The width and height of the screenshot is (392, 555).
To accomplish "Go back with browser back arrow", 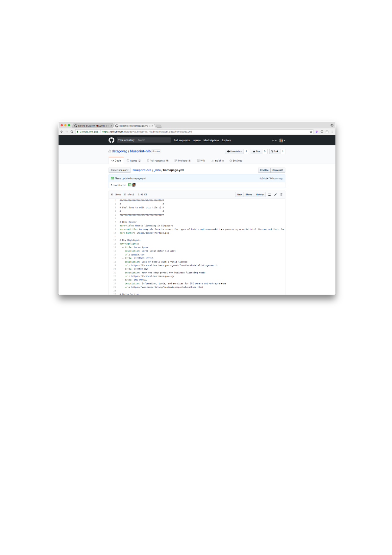I will point(62,132).
